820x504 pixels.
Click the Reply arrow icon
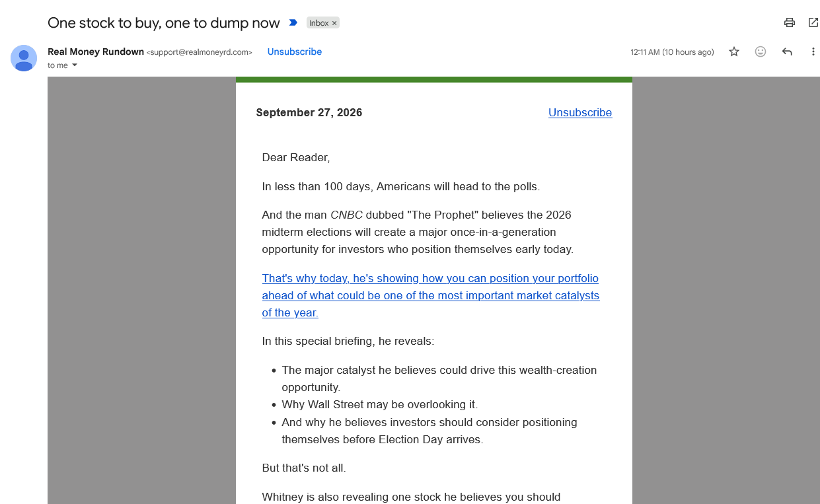pyautogui.click(x=787, y=52)
